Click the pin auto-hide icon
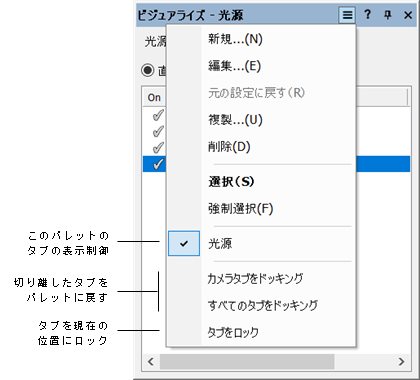The height and width of the screenshot is (380, 420). 387,15
